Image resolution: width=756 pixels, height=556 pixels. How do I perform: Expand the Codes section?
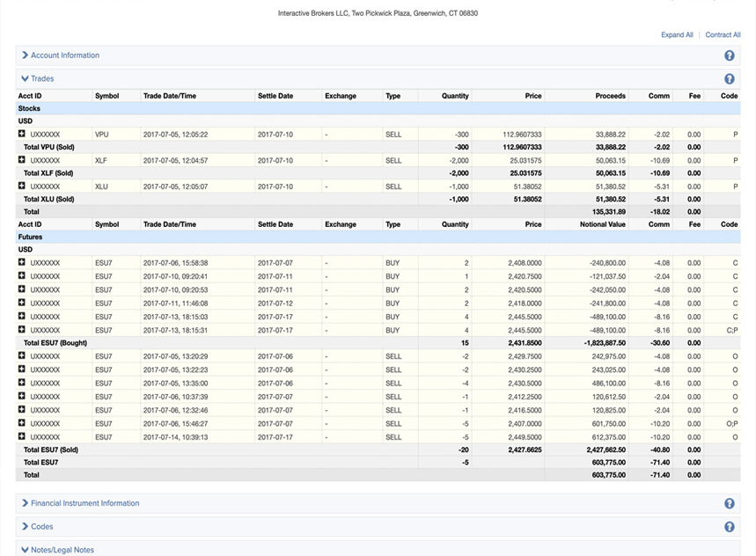coord(41,527)
